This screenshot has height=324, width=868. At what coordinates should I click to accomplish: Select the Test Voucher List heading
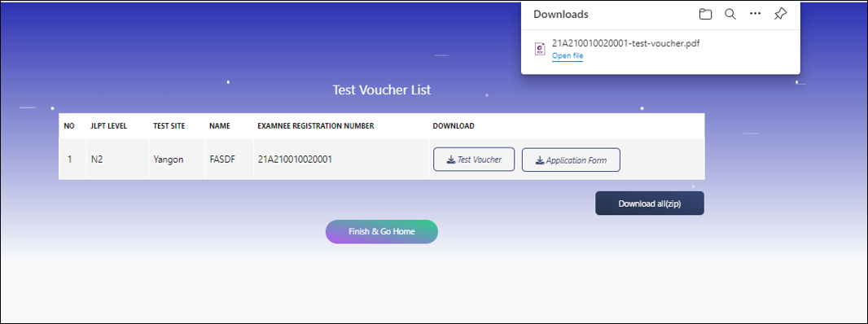381,90
